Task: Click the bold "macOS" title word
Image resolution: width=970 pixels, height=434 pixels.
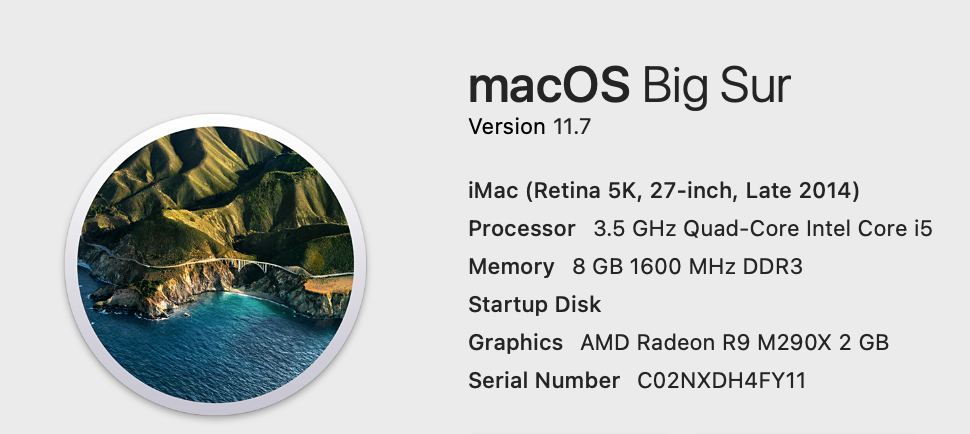Action: (x=548, y=87)
